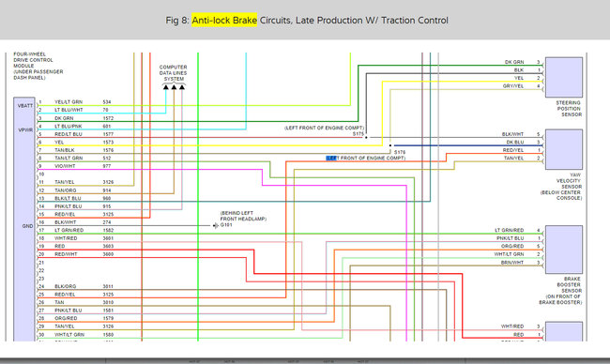Click circuit number 3603 at pin 19

(108, 246)
